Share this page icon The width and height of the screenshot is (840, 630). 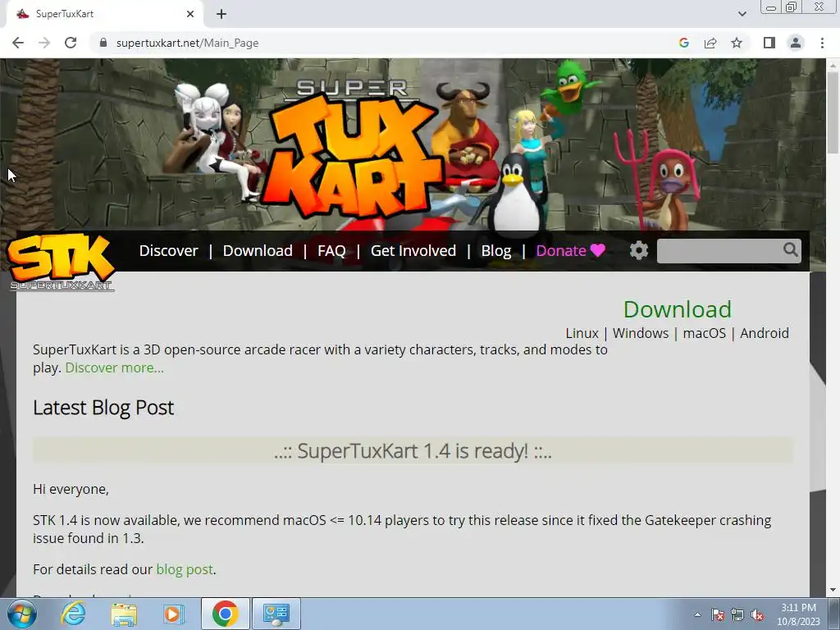coord(710,43)
